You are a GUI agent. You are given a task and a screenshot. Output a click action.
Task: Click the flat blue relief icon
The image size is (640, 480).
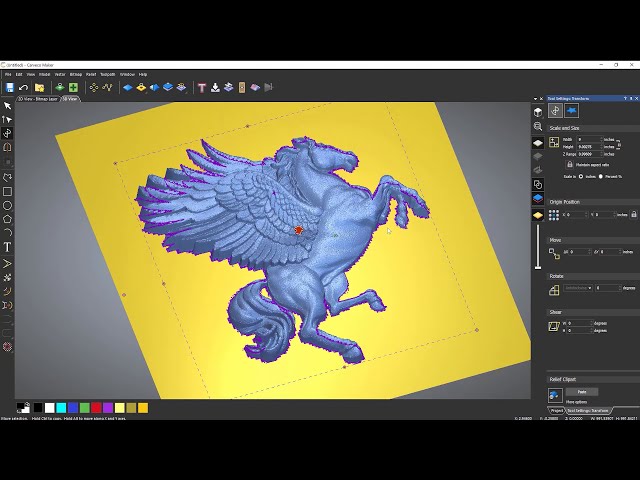click(x=128, y=87)
